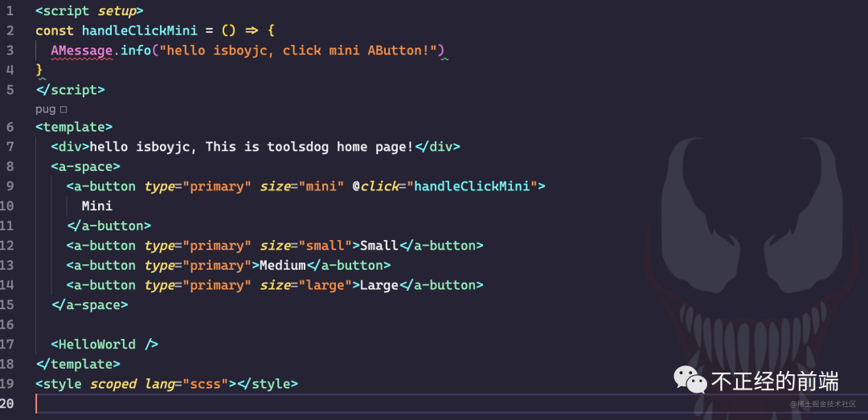The image size is (868, 420).
Task: Click line number 9 in the gutter
Action: (x=10, y=186)
